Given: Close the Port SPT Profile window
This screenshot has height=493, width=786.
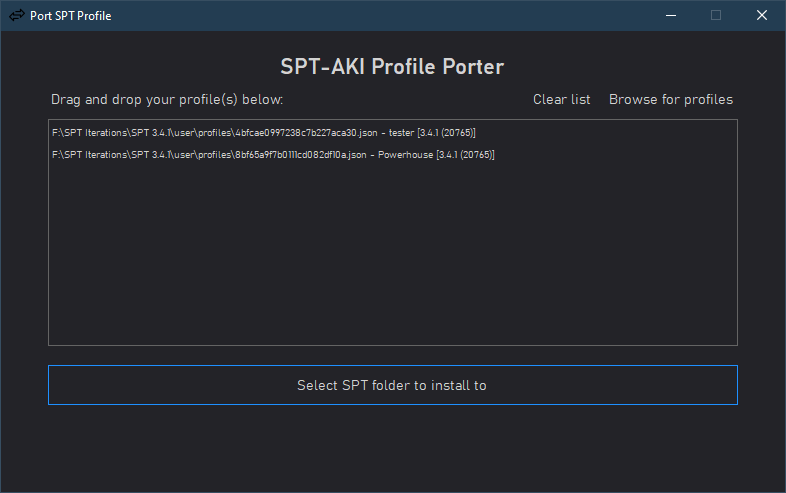Looking at the screenshot, I should coord(762,16).
